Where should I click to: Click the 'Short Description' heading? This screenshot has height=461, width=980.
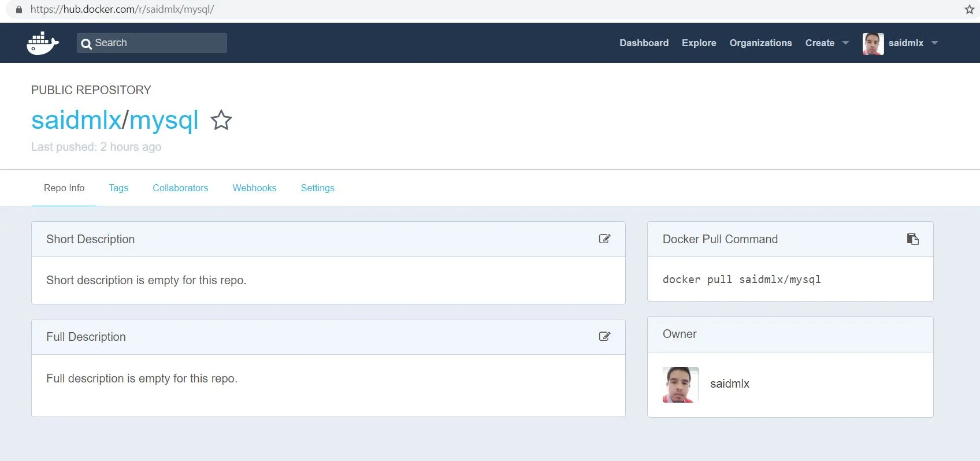tap(90, 239)
